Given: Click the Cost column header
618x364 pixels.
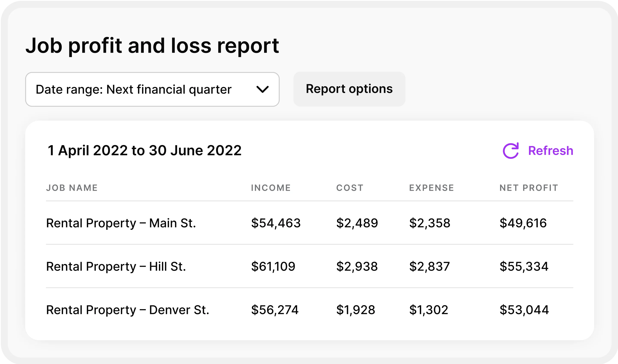Looking at the screenshot, I should coord(350,188).
